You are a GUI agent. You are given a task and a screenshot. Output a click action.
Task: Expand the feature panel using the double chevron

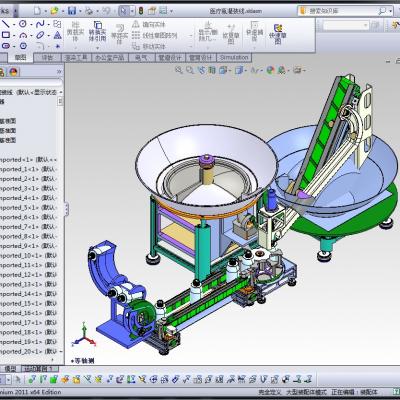tap(59, 72)
